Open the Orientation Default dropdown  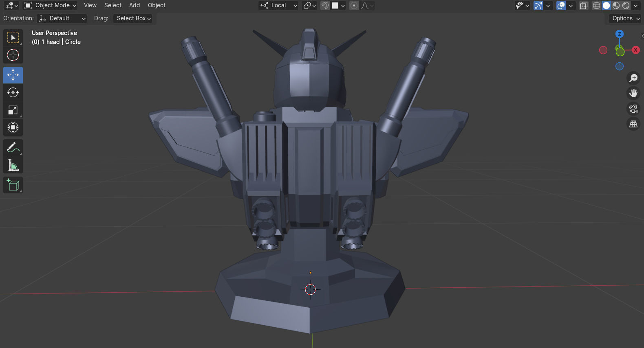pos(62,18)
